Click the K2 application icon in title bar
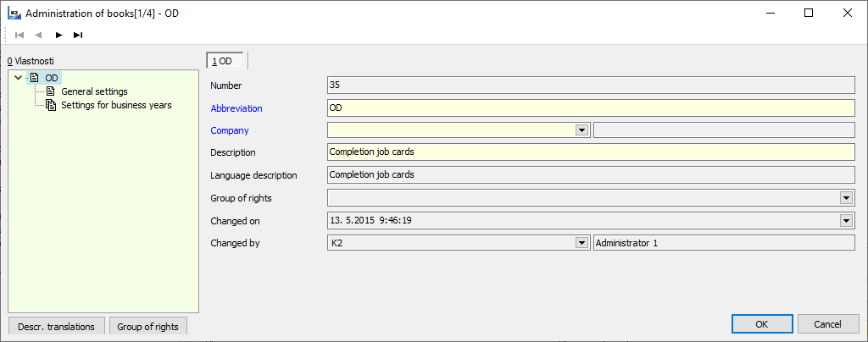This screenshot has width=868, height=342. click(x=14, y=14)
